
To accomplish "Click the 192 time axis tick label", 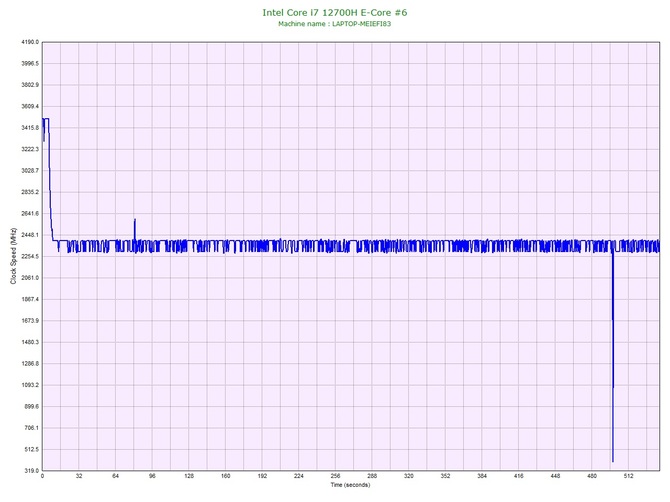I will tap(262, 476).
